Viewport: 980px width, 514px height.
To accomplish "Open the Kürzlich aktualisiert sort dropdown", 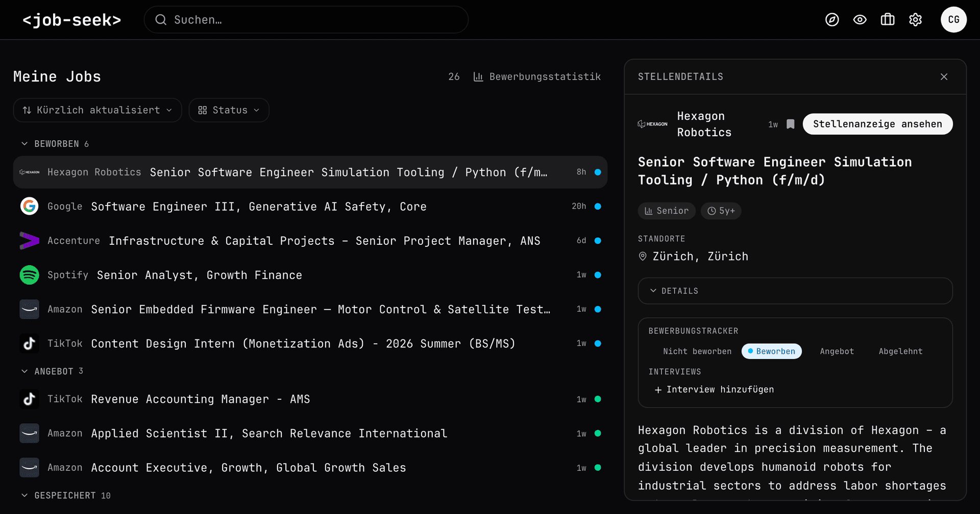I will point(97,110).
